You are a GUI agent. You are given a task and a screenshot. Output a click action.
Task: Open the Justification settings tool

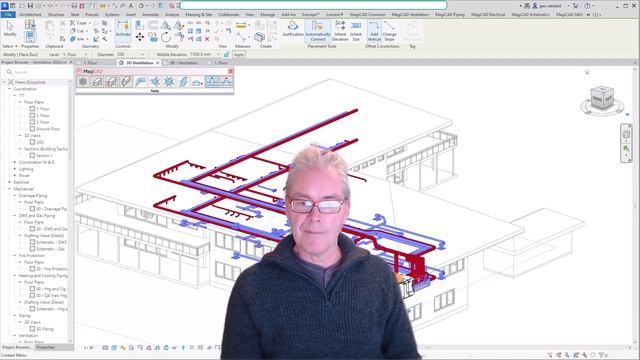293,29
